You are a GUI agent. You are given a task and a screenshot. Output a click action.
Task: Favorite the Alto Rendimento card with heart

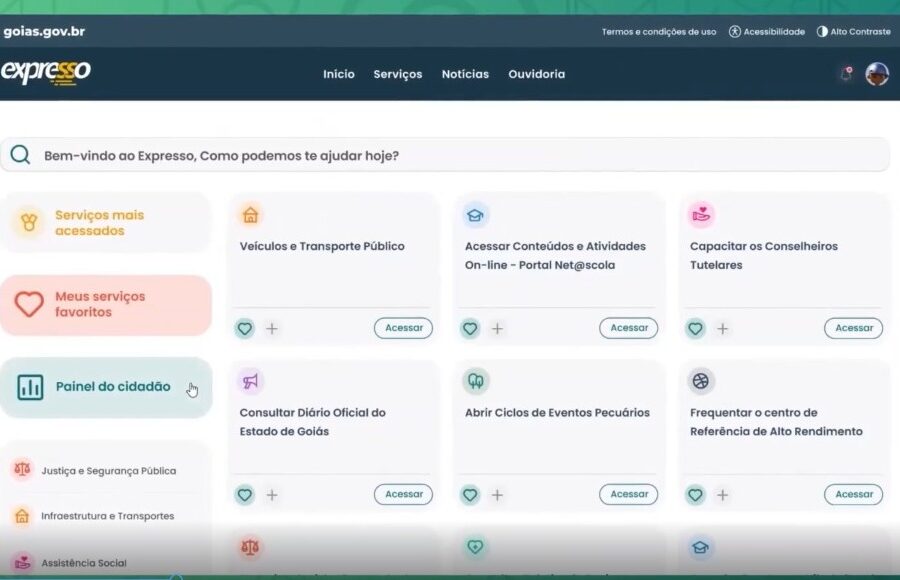click(x=695, y=494)
